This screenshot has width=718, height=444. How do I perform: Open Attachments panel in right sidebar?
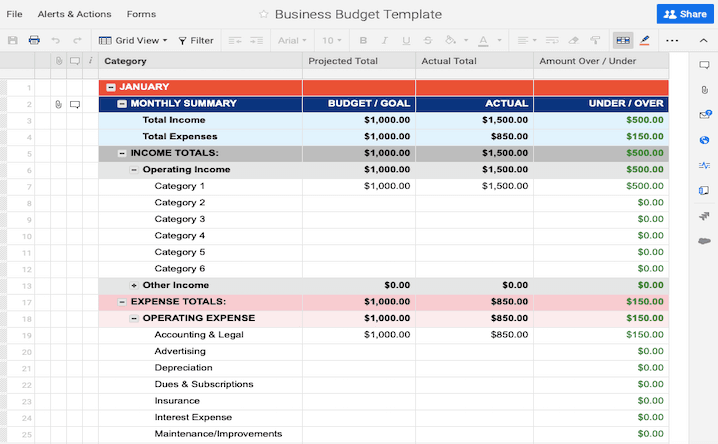pyautogui.click(x=705, y=90)
